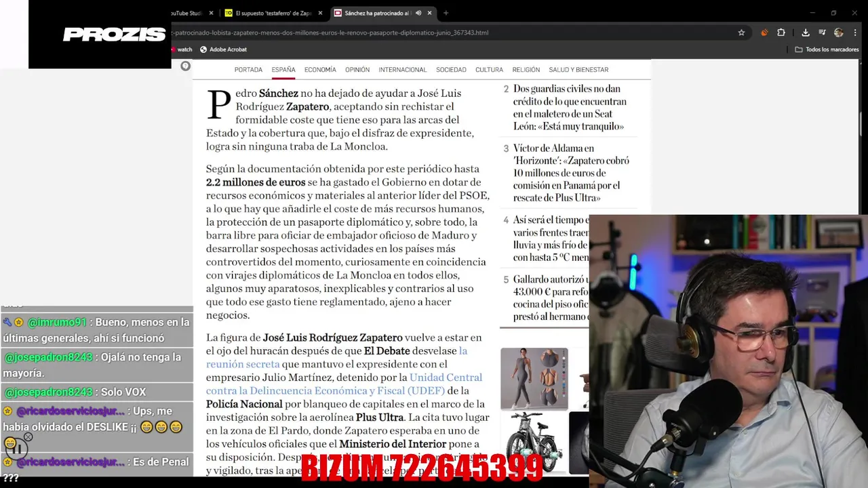Open the Chrome three-dot menu
Screen dimensions: 868x488
coord(854,33)
